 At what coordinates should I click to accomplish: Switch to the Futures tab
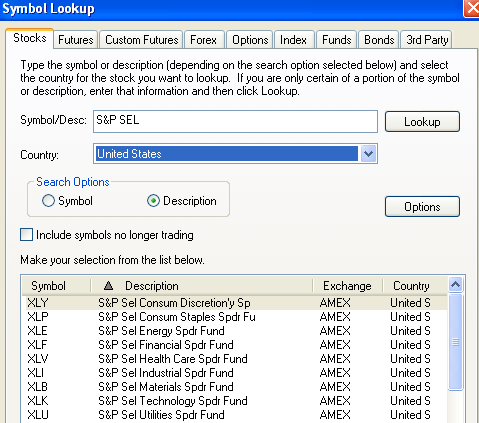point(76,40)
